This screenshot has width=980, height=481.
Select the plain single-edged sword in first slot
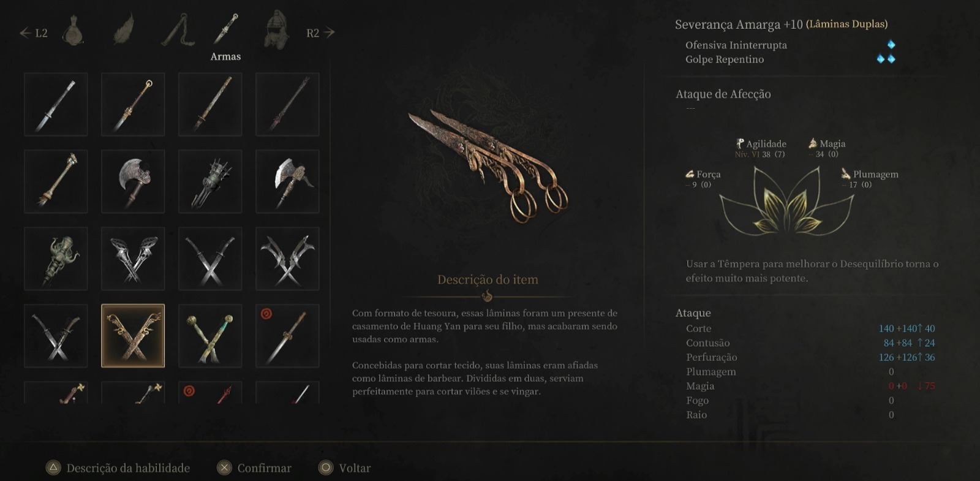click(56, 104)
